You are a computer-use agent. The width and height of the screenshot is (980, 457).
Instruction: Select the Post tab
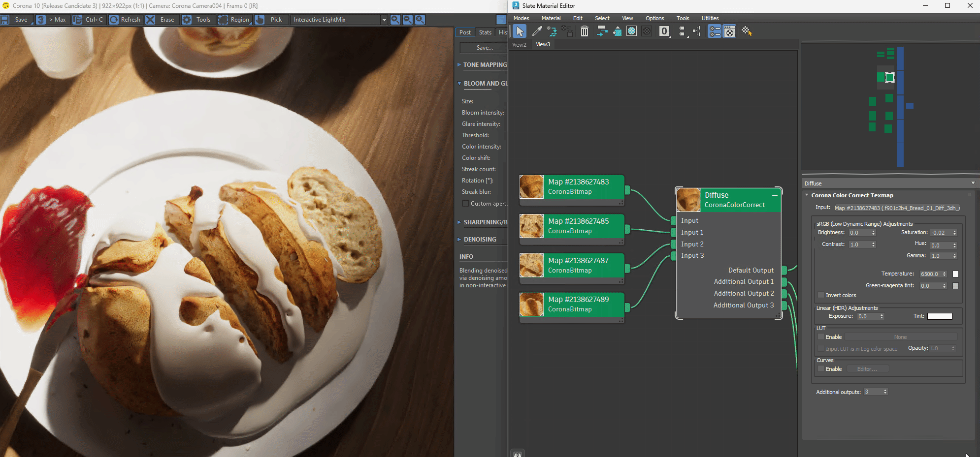coord(465,32)
